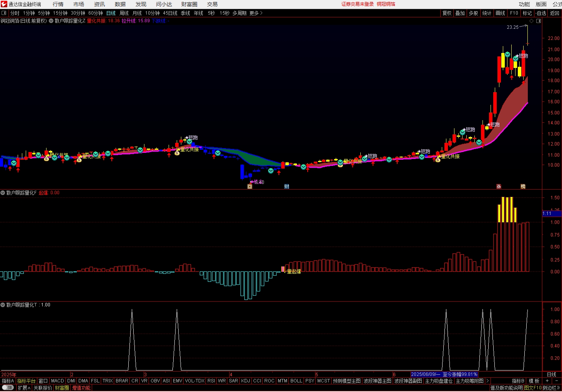This screenshot has width=562, height=392.
Task: Click the 叠加 button
Action: click(460, 13)
